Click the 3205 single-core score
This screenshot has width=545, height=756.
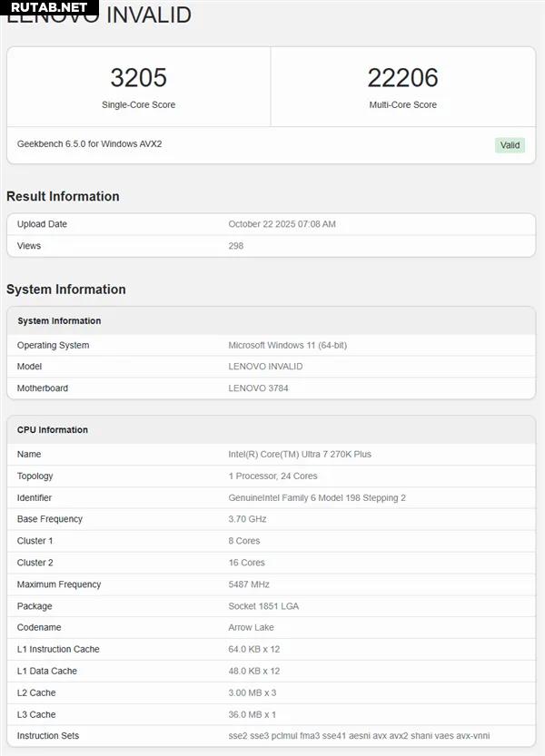point(138,77)
